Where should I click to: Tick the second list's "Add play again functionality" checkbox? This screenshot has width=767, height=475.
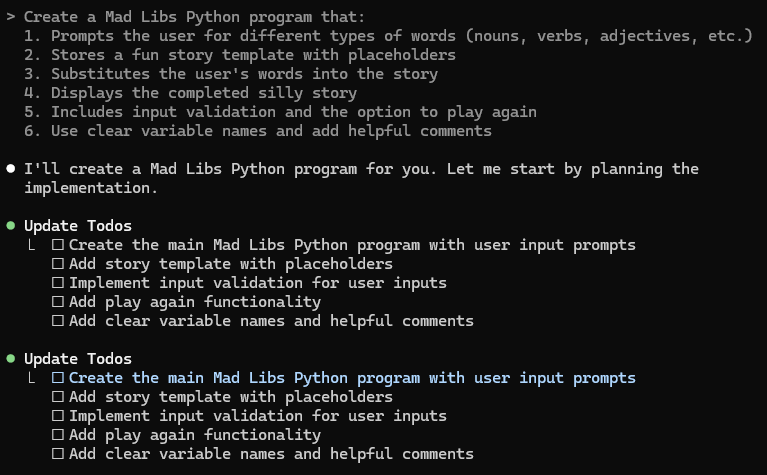58,435
